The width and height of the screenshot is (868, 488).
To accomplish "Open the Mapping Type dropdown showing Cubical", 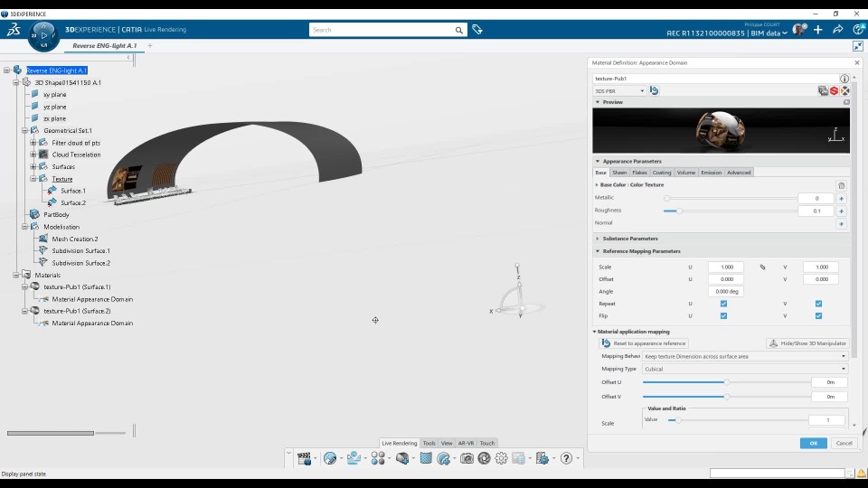I will (x=745, y=369).
